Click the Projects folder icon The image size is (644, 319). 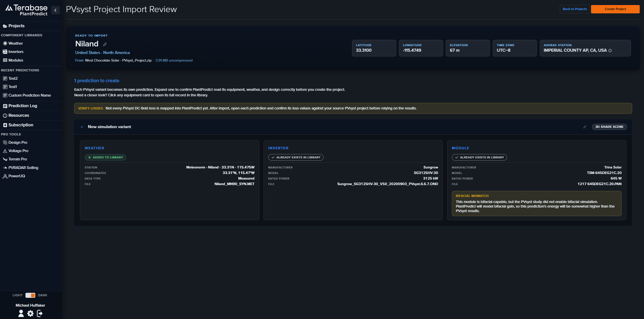point(5,26)
